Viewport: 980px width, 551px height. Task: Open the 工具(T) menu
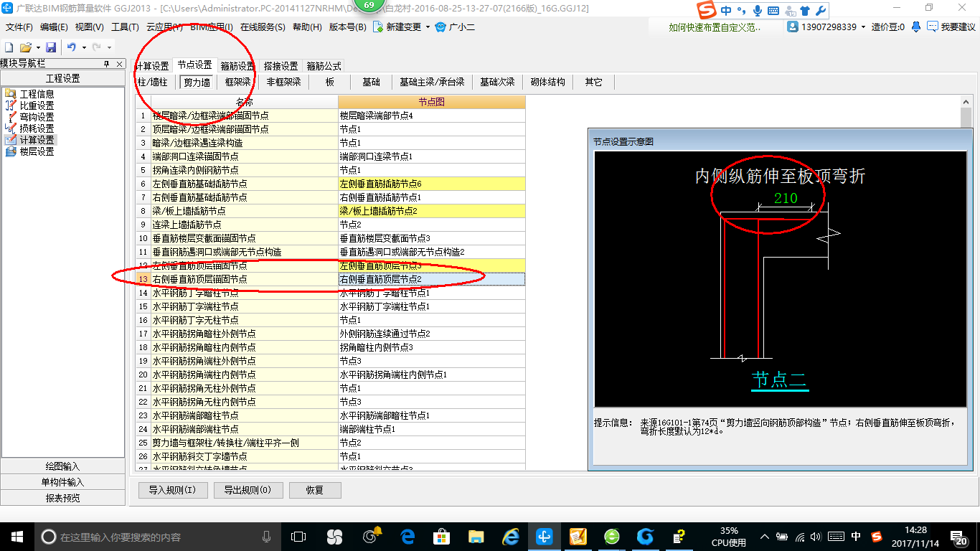[125, 27]
